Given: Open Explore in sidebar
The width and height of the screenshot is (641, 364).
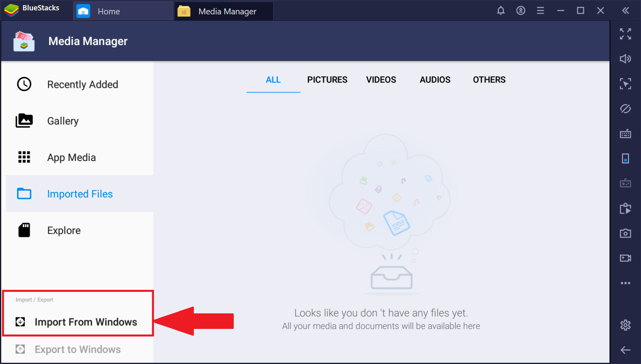Looking at the screenshot, I should pos(79,230).
